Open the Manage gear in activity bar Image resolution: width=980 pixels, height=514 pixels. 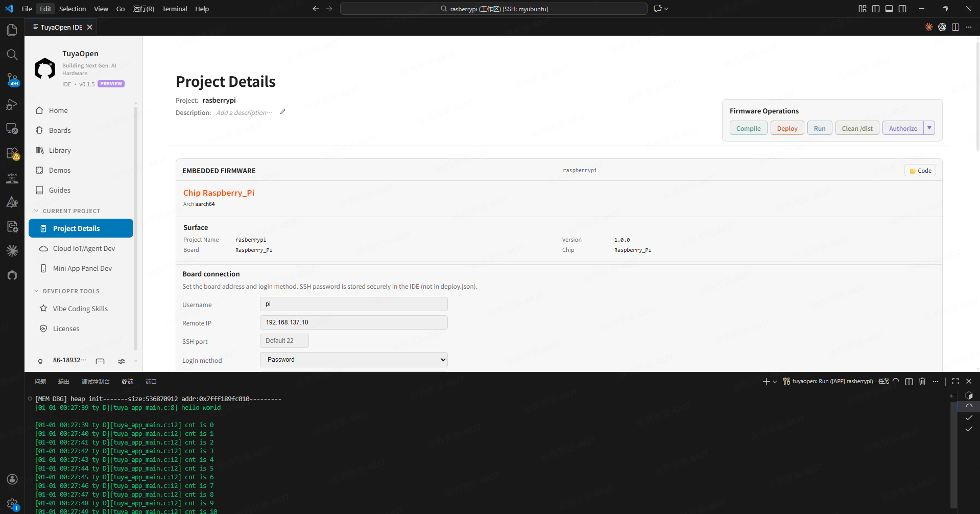pos(12,504)
